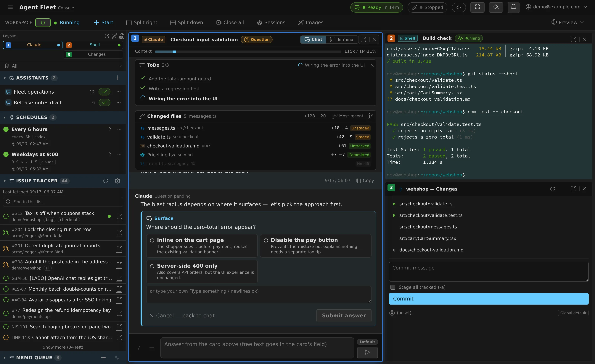The image size is (595, 364).
Task: Click the Stopped status pill
Action: coord(427,7)
